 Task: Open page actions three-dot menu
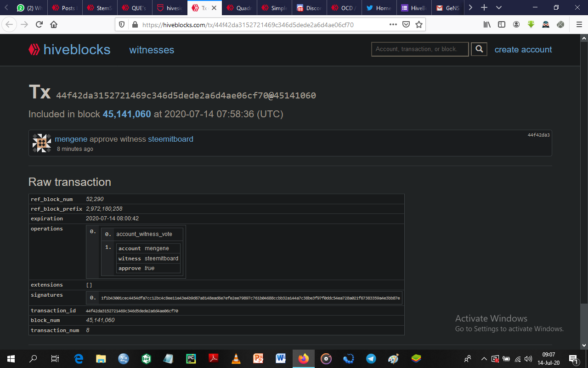(x=393, y=24)
